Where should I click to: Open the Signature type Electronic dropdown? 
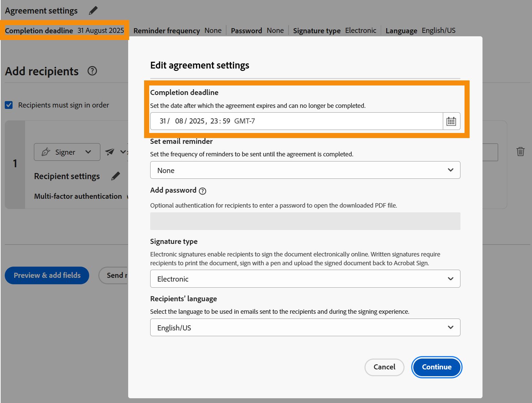(x=305, y=279)
